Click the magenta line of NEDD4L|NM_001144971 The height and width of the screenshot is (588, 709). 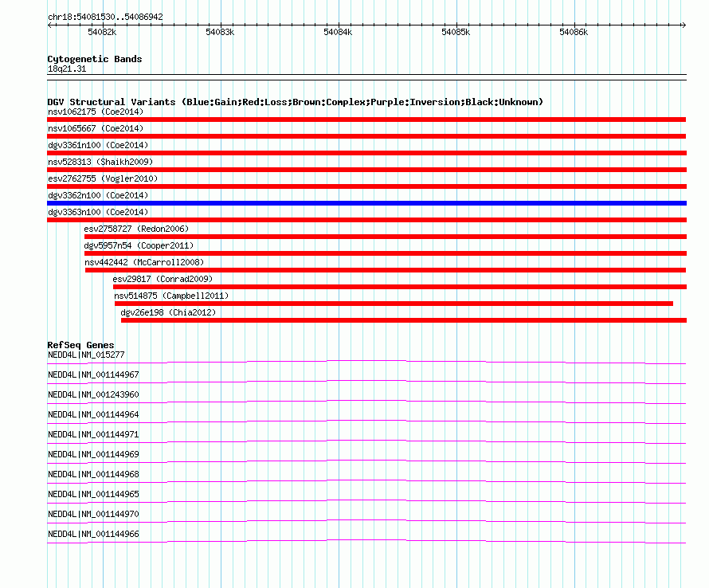(x=366, y=441)
